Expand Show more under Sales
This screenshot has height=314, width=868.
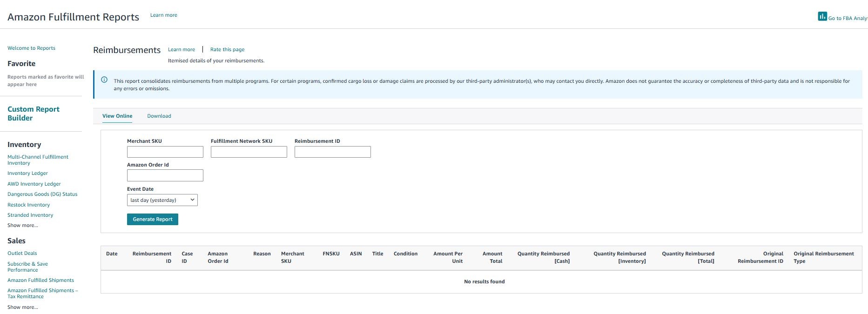pyautogui.click(x=23, y=307)
